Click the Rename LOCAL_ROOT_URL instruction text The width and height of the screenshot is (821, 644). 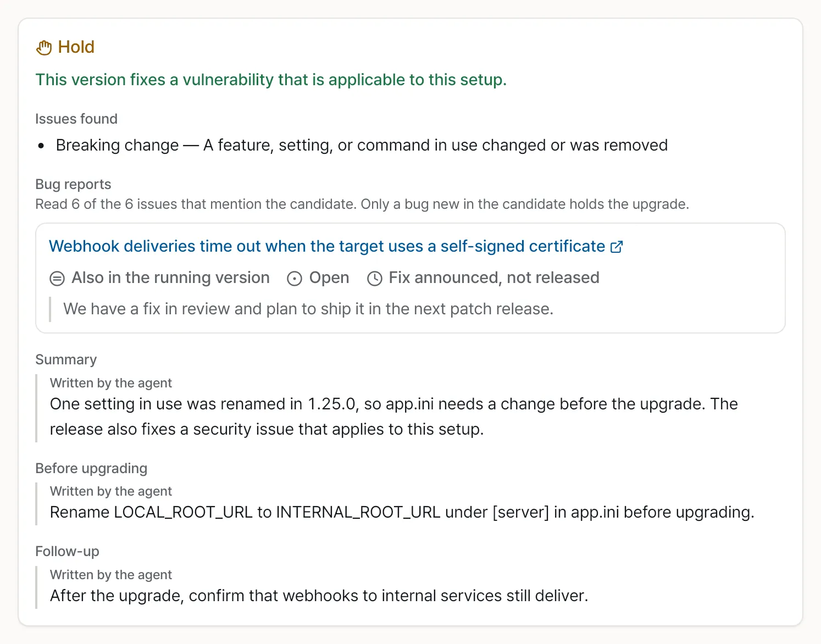click(402, 512)
